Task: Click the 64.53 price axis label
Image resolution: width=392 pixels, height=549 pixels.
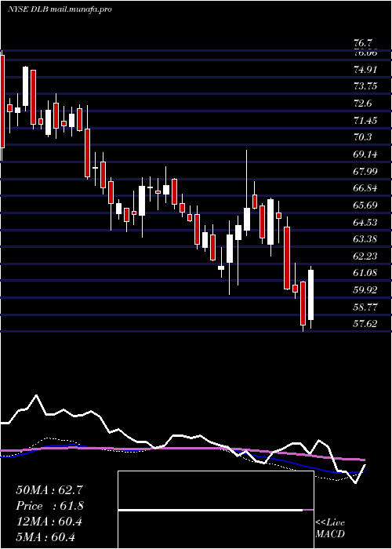Action: pyautogui.click(x=365, y=222)
